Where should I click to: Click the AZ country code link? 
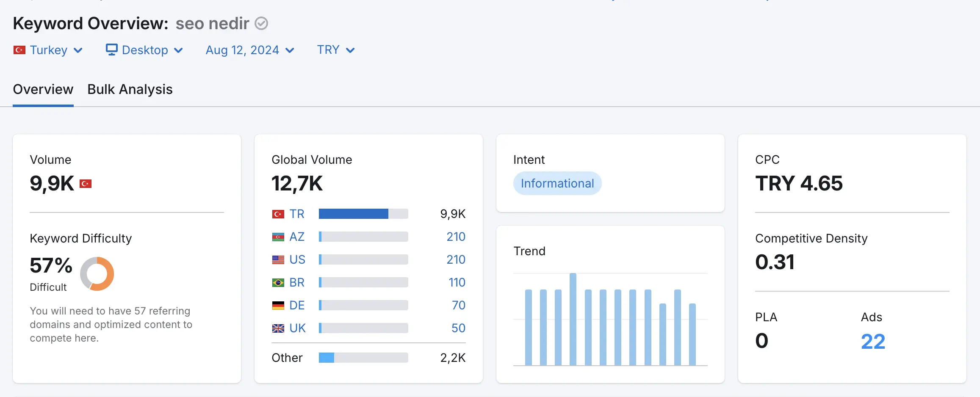click(x=297, y=237)
